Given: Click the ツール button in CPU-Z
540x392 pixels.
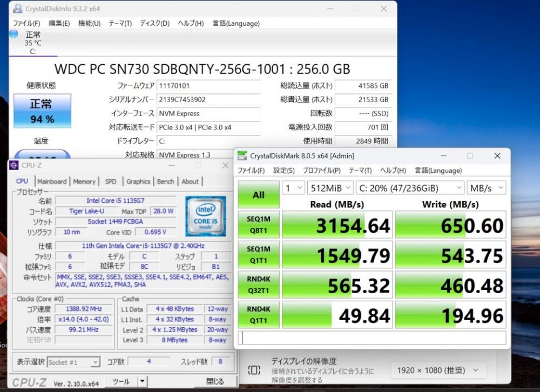Looking at the screenshot, I should [x=122, y=381].
